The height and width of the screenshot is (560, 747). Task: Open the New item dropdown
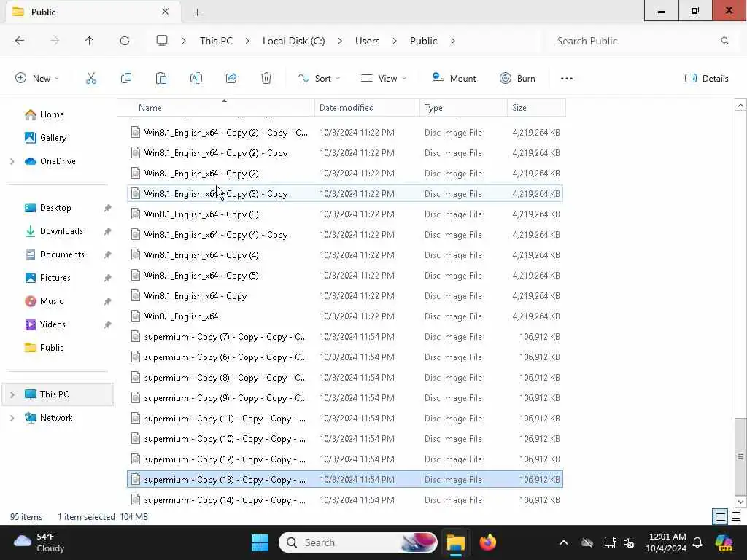tap(37, 79)
